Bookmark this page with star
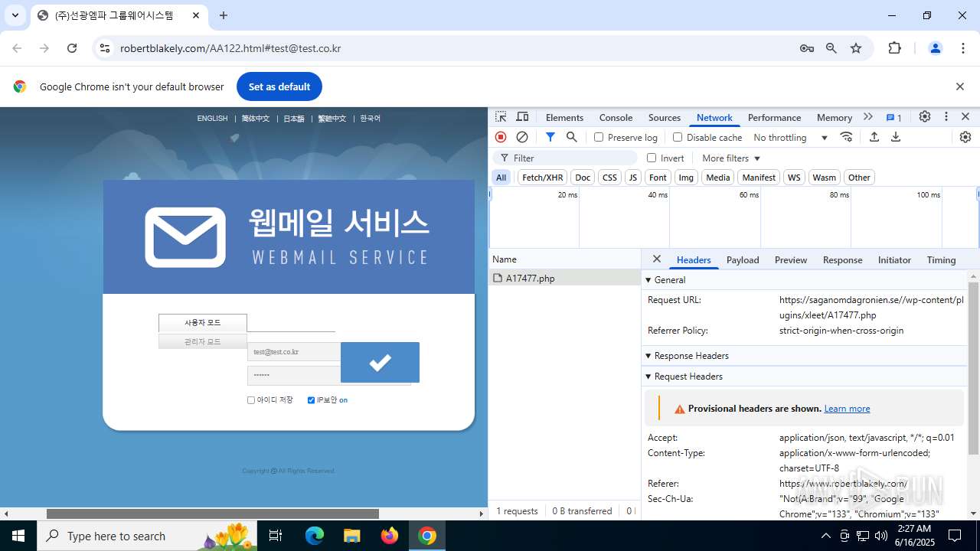Viewport: 980px width, 551px height. [856, 48]
